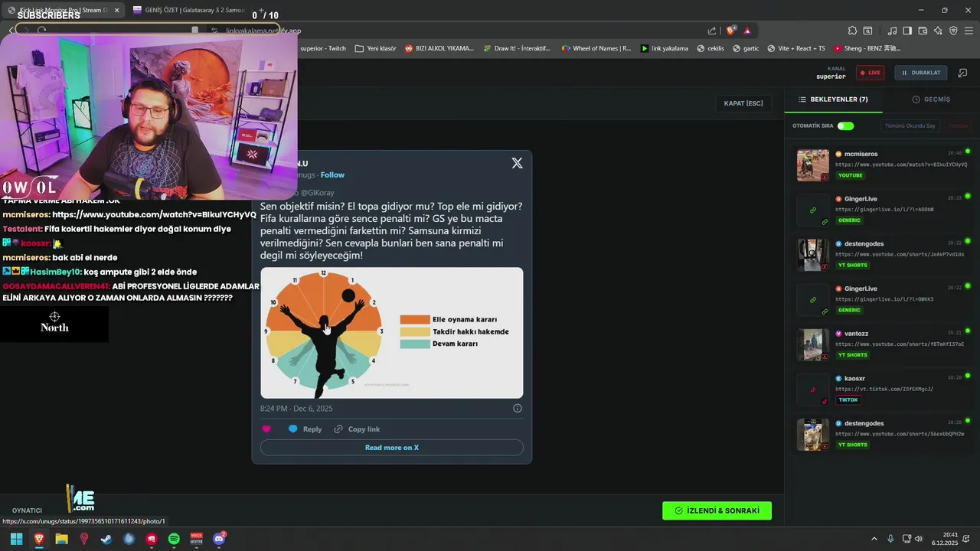Open mcmiseros YouTube link in chat
Viewport: 980px width, 551px height.
click(154, 215)
